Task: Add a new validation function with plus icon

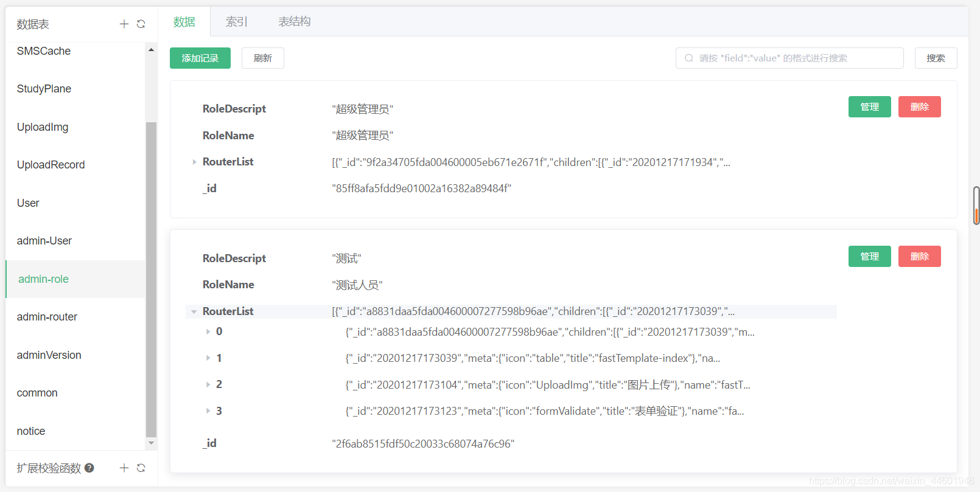Action: [124, 468]
